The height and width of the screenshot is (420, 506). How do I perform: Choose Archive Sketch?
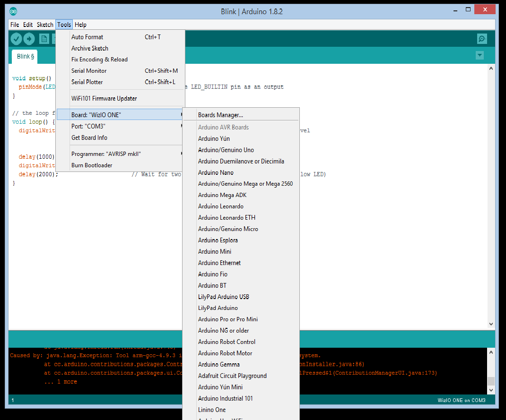click(x=120, y=48)
